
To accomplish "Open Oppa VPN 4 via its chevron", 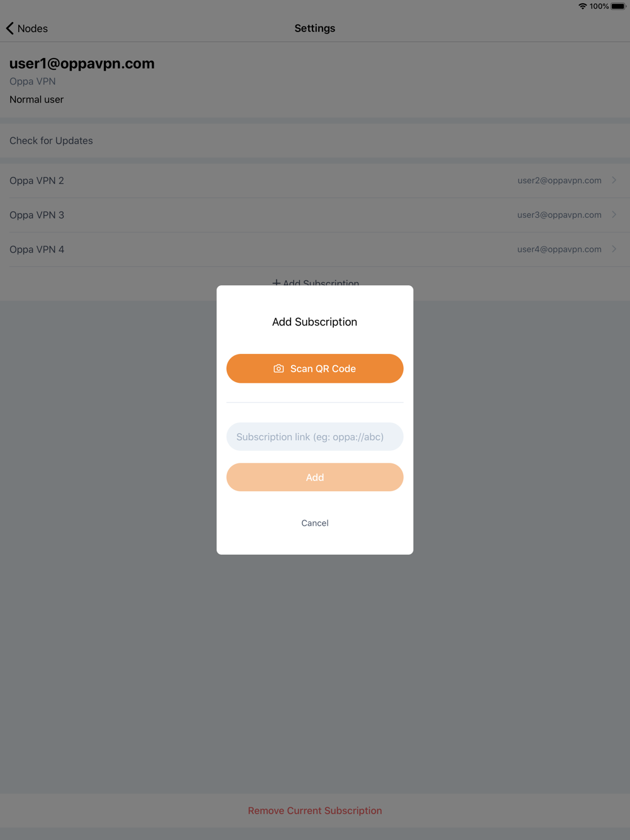I will coord(614,249).
